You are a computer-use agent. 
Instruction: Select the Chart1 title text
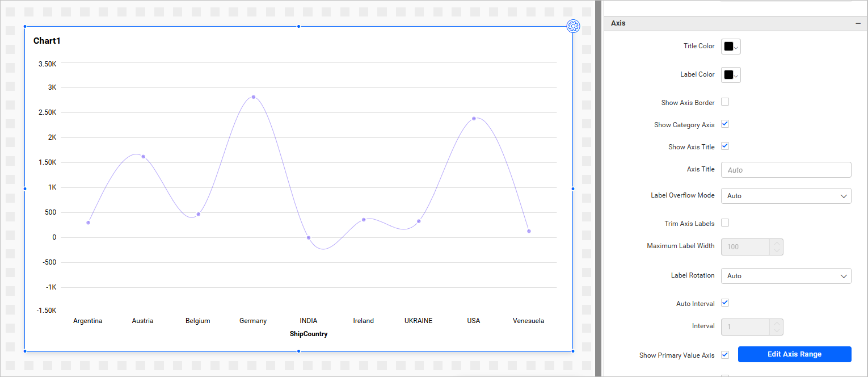tap(47, 41)
